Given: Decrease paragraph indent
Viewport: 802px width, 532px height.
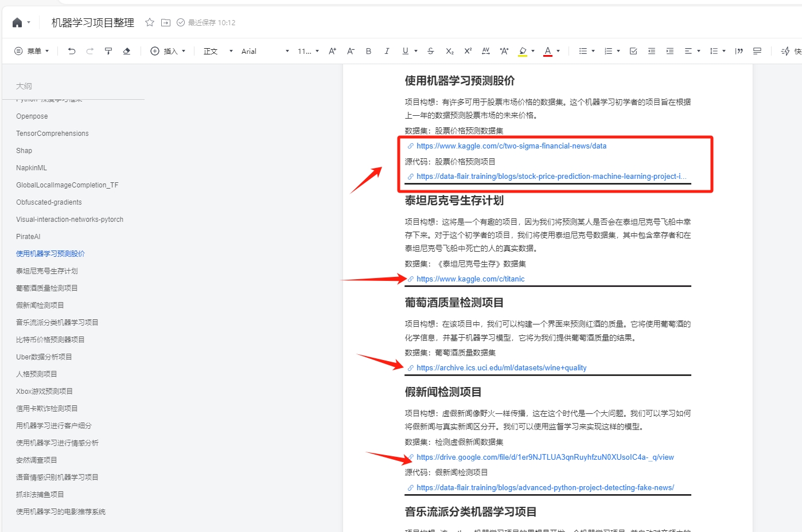Looking at the screenshot, I should (x=652, y=51).
